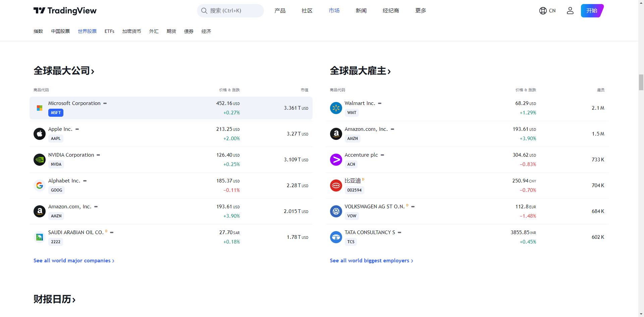Click the delayed data D marker beside 比亚迪
The image size is (644, 317).
pyautogui.click(x=363, y=179)
